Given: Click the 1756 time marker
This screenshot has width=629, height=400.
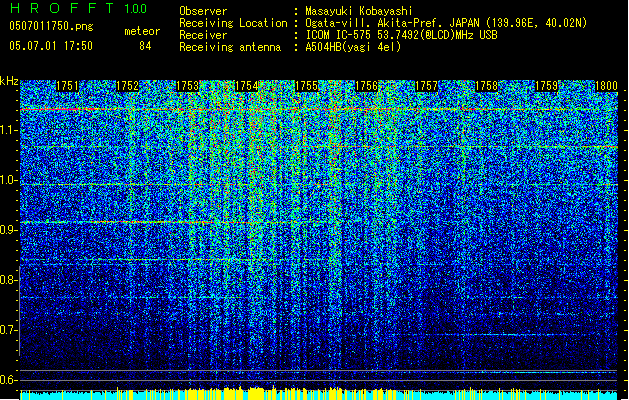Looking at the screenshot, I should tap(367, 86).
